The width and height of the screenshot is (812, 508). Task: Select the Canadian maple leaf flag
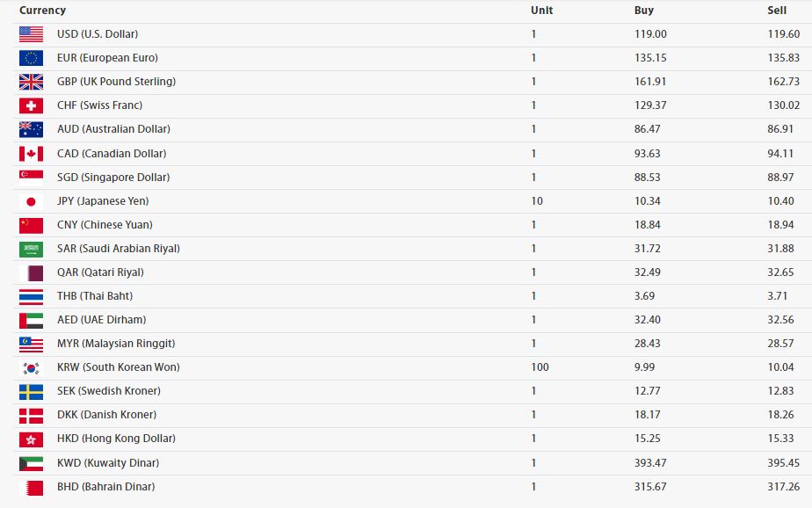pyautogui.click(x=31, y=154)
